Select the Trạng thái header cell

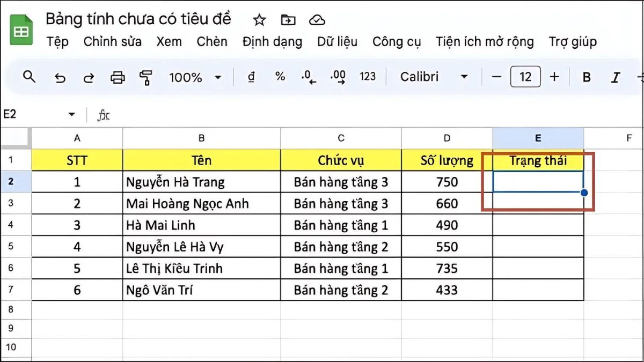pyautogui.click(x=538, y=160)
